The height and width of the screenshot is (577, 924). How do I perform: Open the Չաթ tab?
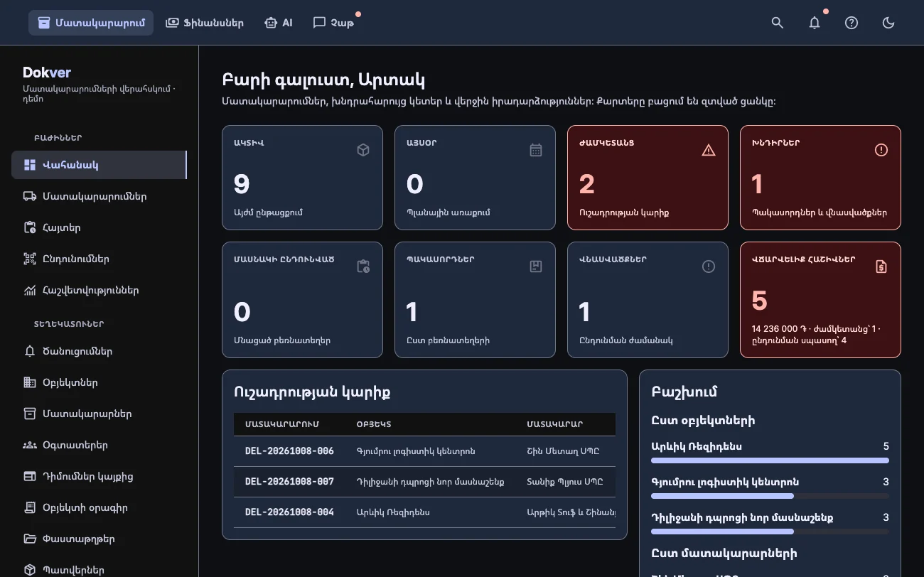[333, 23]
